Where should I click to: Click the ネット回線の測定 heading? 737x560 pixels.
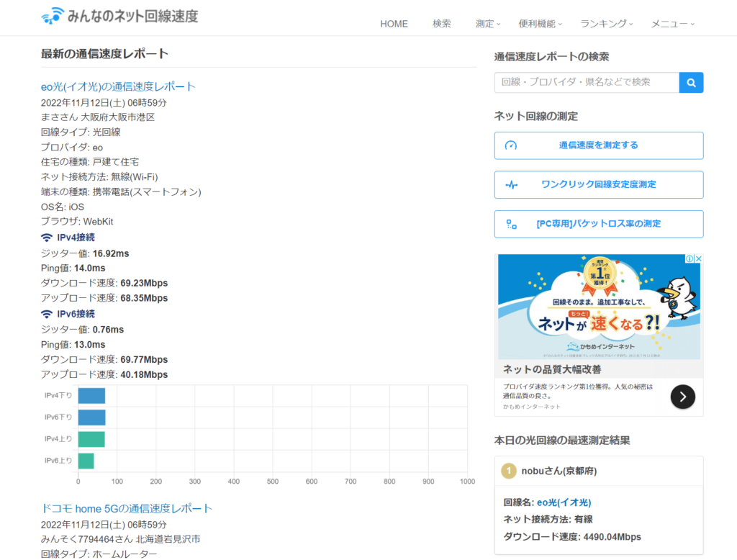click(x=536, y=116)
